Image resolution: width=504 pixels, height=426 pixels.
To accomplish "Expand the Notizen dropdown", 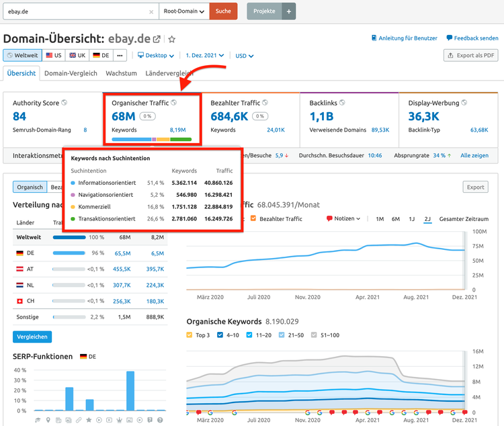I will (x=343, y=218).
